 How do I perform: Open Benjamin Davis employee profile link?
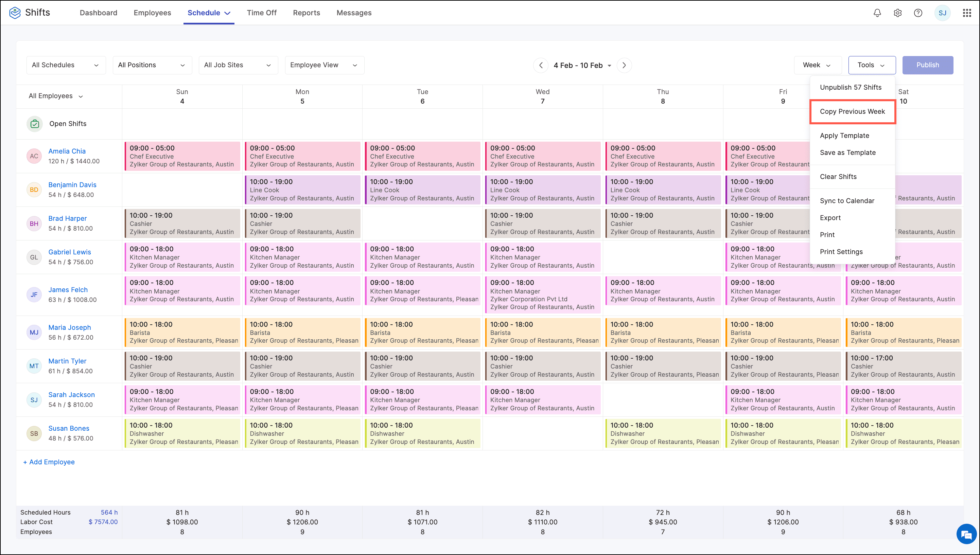(x=72, y=185)
